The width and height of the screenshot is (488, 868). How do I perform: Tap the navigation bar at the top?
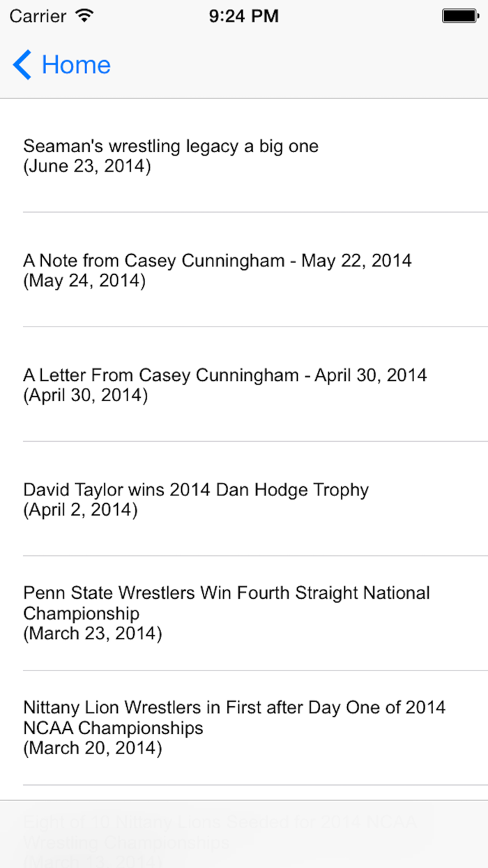[244, 65]
